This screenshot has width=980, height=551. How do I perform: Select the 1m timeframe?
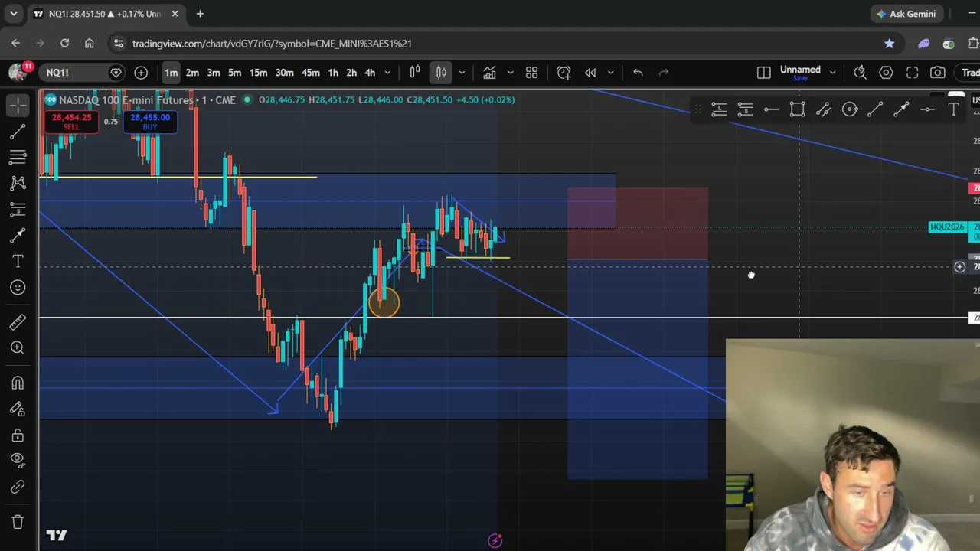point(171,73)
